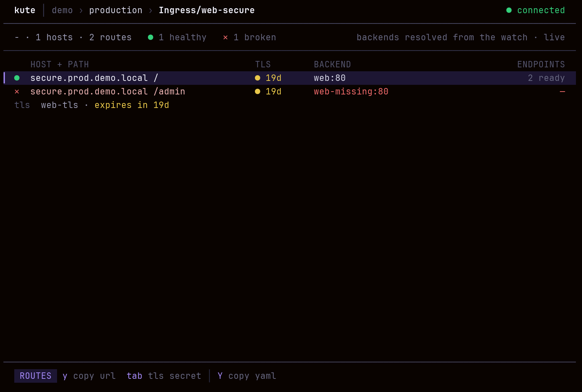This screenshot has height=392, width=582.
Task: Click the '2 routes' summary
Action: point(110,37)
